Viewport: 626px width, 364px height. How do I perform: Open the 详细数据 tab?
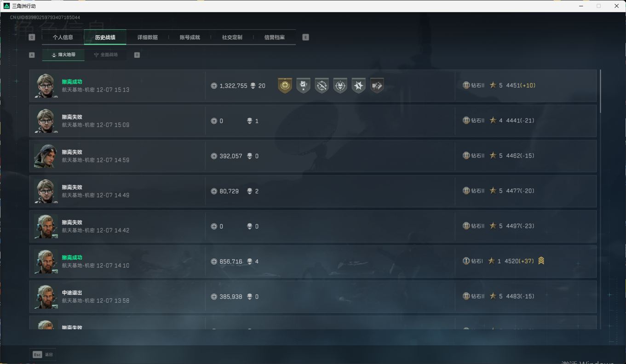[x=147, y=37]
